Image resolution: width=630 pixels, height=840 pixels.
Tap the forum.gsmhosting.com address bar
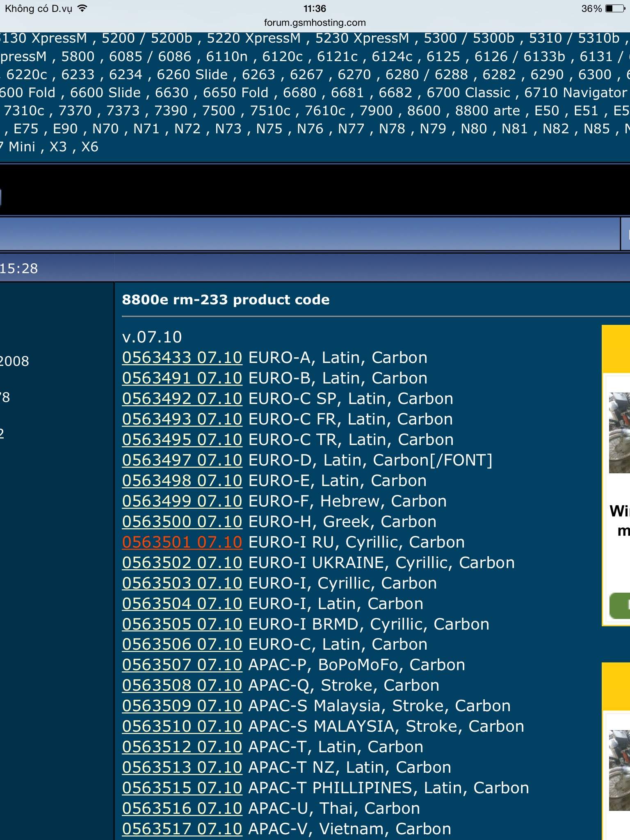[315, 23]
